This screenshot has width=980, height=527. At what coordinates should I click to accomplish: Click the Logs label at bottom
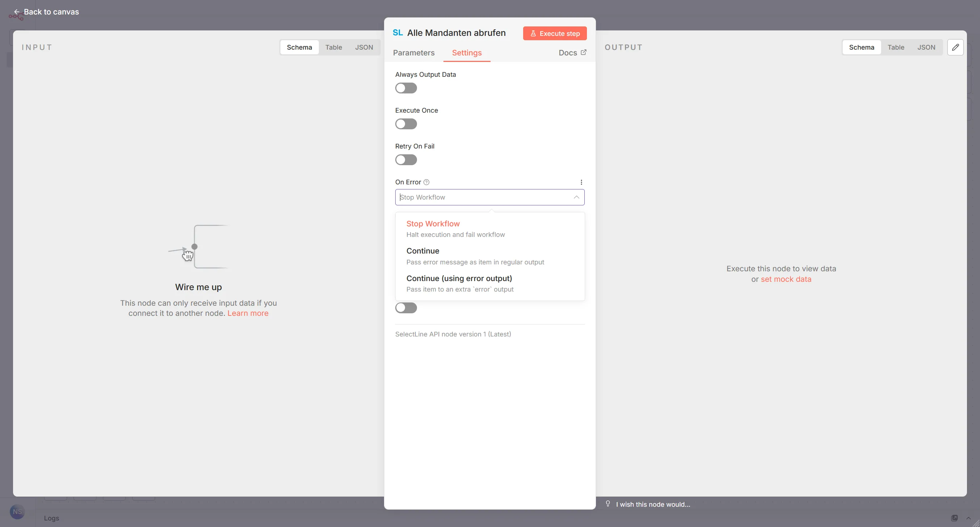pos(51,518)
